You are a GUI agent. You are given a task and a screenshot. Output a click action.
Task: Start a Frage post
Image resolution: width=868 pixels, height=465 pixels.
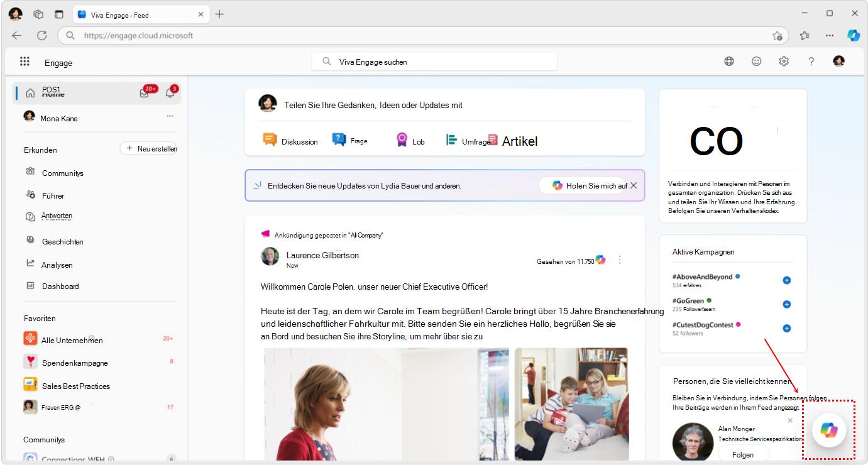tap(350, 140)
